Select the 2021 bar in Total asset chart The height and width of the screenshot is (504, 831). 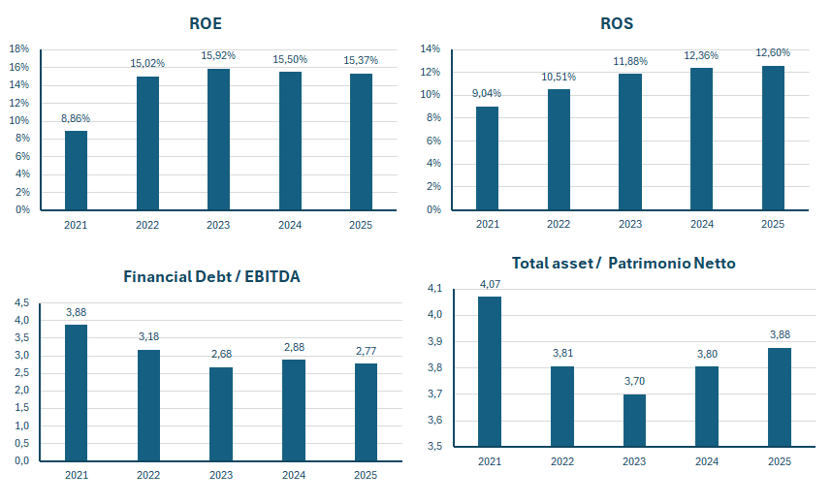(490, 371)
